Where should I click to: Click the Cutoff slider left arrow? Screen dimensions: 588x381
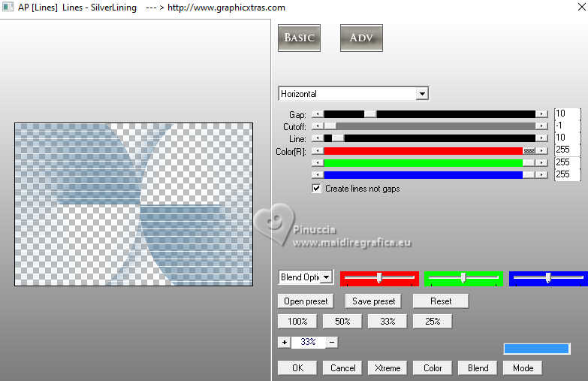[x=318, y=126]
